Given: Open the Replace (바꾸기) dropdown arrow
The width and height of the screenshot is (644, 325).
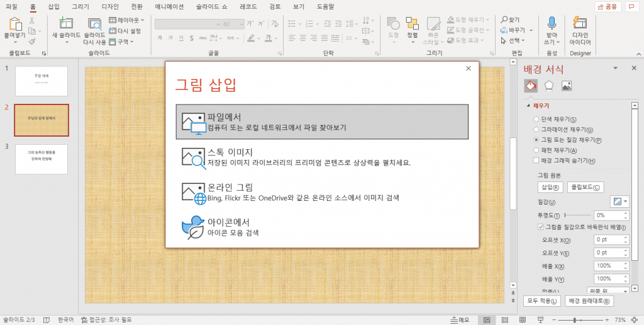Looking at the screenshot, I should 531,30.
